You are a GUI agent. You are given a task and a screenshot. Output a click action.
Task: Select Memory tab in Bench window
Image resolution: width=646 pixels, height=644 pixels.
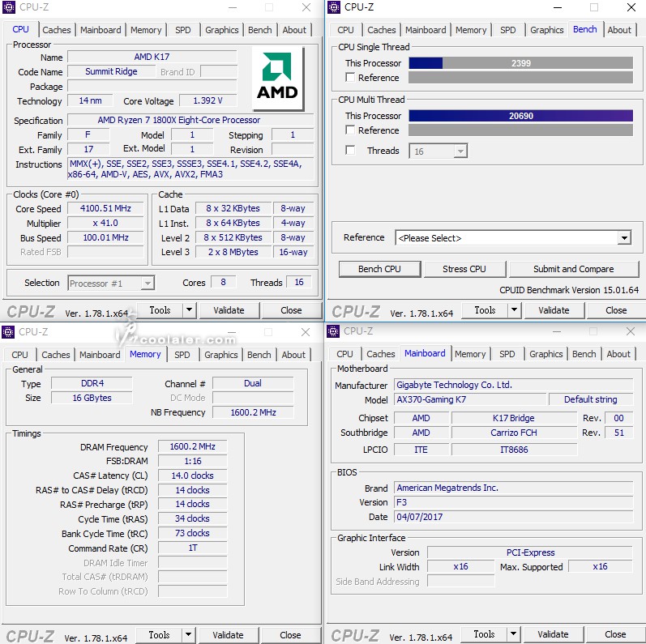(471, 30)
